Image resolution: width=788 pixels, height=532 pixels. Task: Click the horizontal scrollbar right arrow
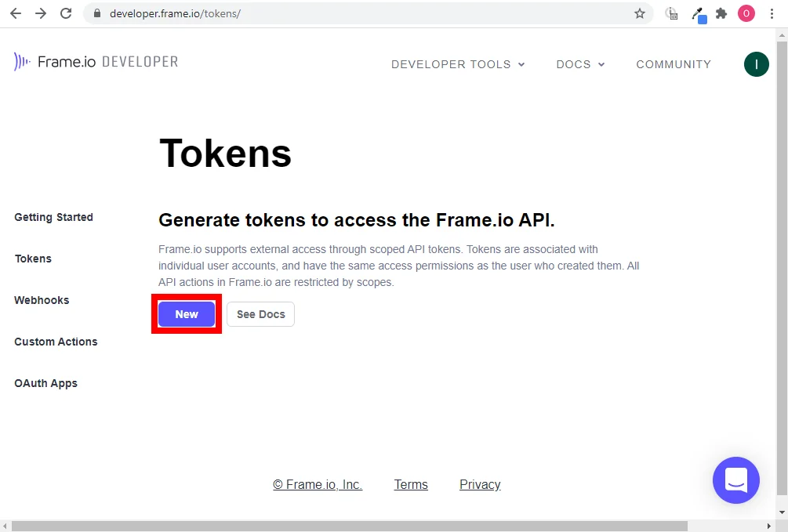[x=769, y=526]
